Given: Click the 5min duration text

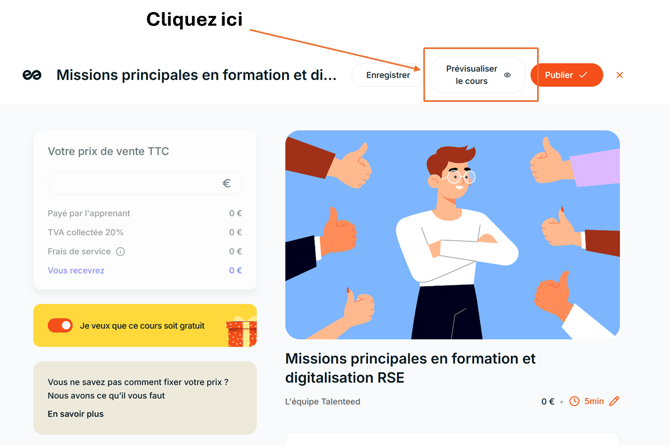Looking at the screenshot, I should pyautogui.click(x=594, y=401).
